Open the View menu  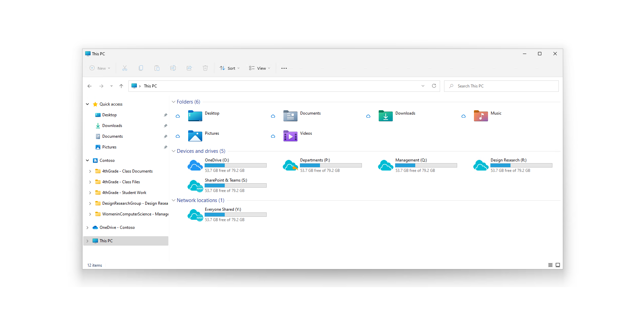(x=259, y=68)
